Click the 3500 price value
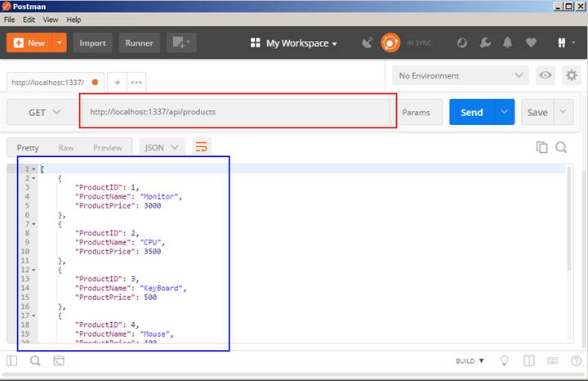This screenshot has width=588, height=381. 153,251
